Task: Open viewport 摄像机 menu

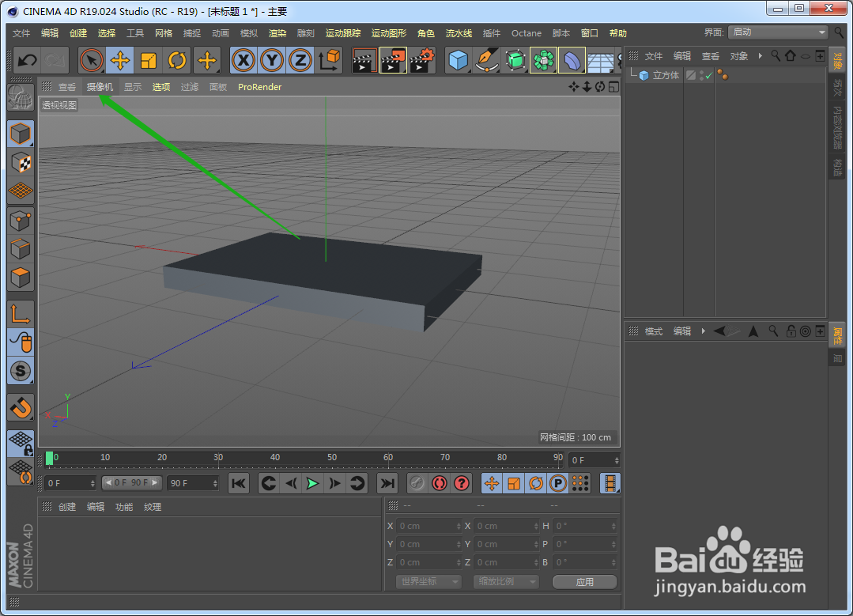Action: tap(100, 87)
